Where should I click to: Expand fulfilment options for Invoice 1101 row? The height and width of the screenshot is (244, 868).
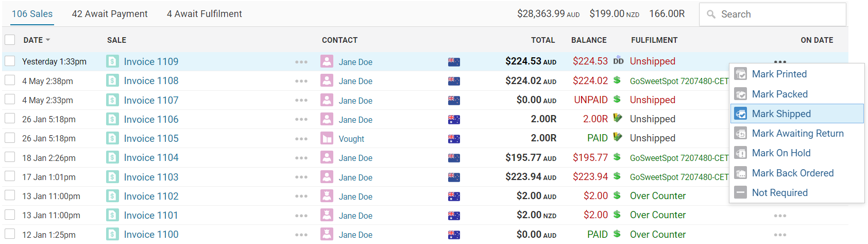pyautogui.click(x=780, y=216)
